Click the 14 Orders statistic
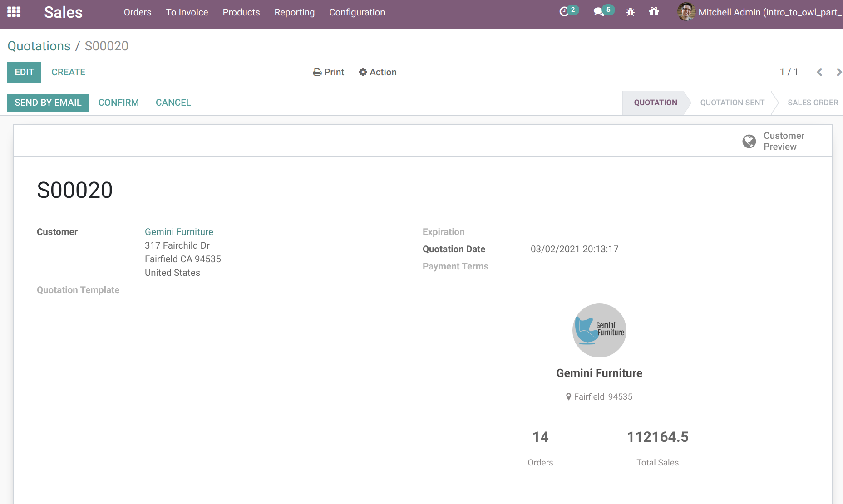 (x=540, y=449)
